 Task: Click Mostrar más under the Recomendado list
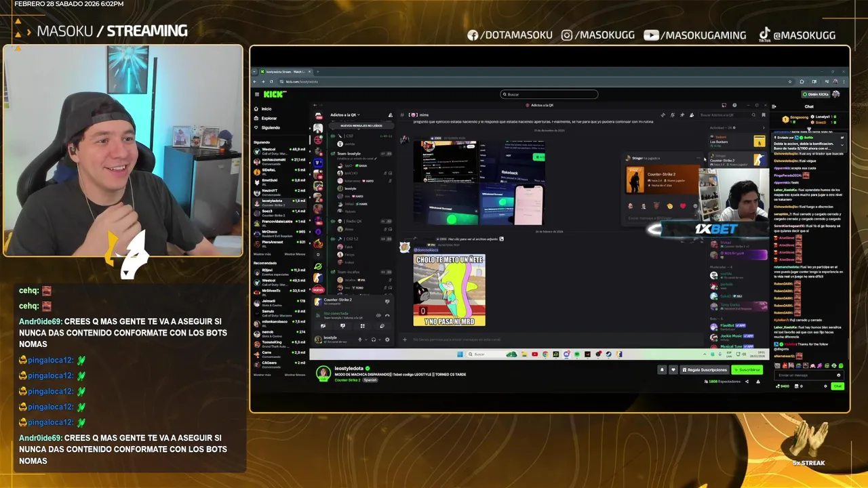[x=262, y=375]
